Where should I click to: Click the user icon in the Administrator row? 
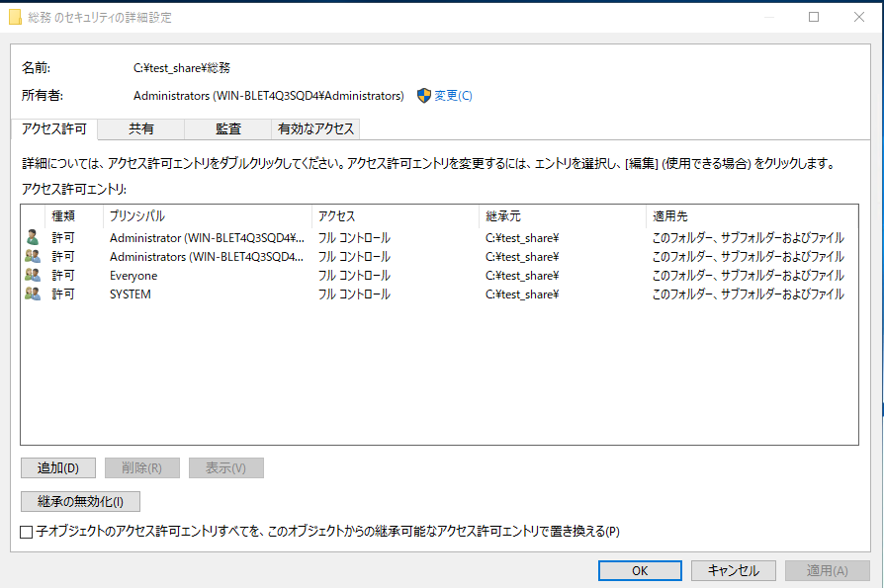[x=33, y=238]
